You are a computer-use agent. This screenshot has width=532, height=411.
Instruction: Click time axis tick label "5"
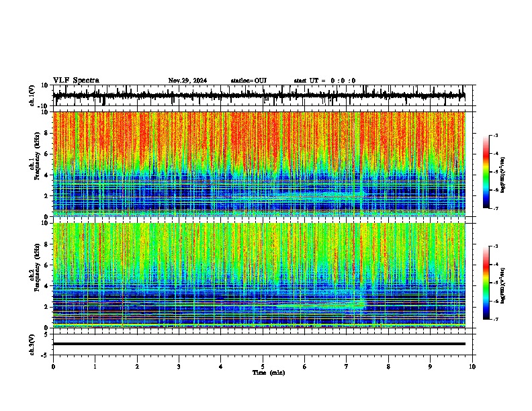(263, 367)
